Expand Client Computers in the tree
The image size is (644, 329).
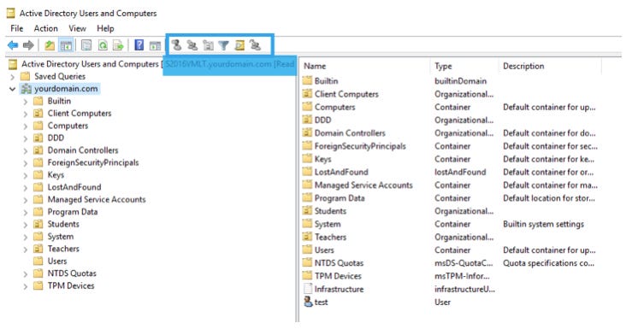(26, 114)
